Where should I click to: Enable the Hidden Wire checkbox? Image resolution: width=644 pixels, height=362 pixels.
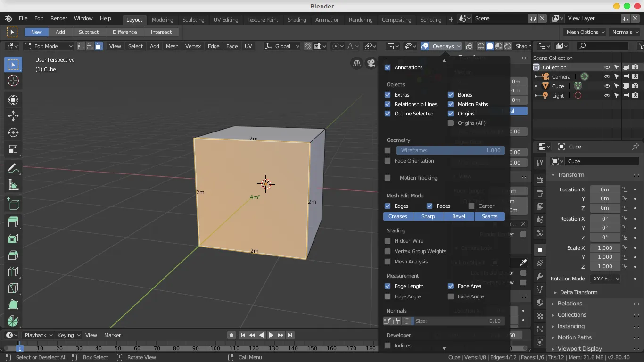click(388, 241)
